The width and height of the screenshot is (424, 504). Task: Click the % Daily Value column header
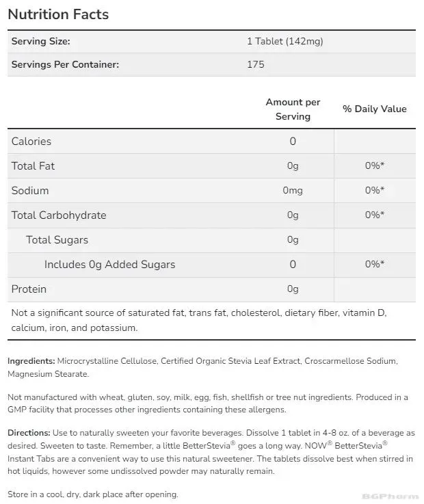pos(375,109)
